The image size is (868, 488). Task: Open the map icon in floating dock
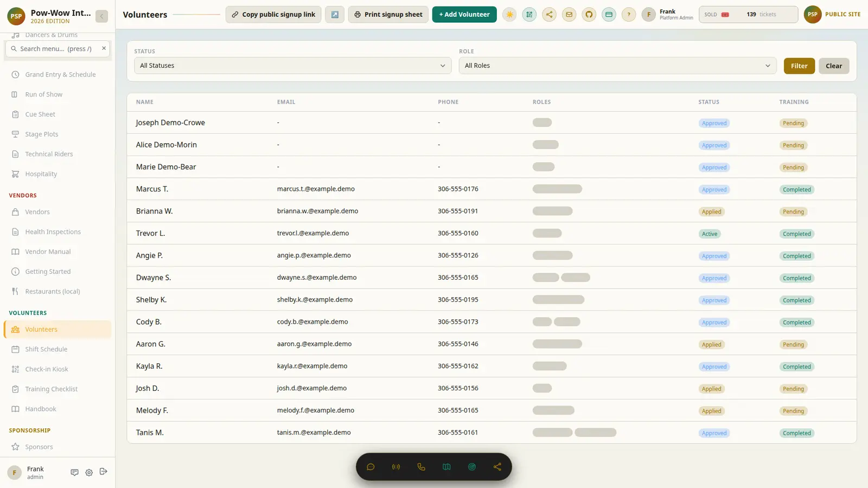tap(446, 467)
